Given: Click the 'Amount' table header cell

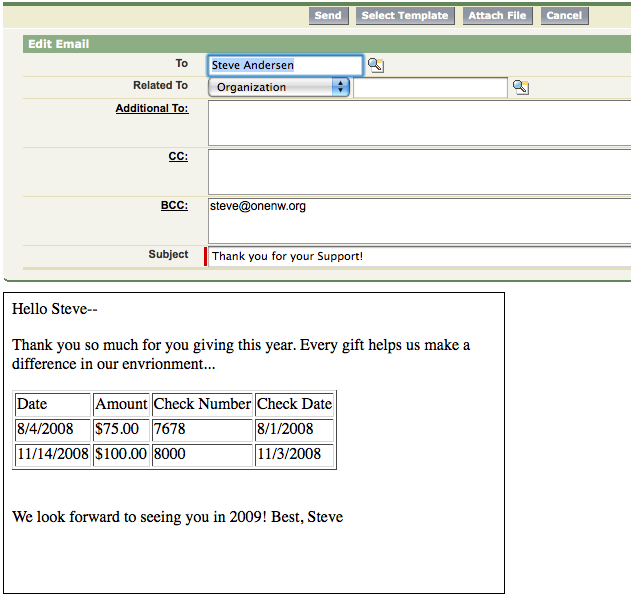Looking at the screenshot, I should pos(121,404).
